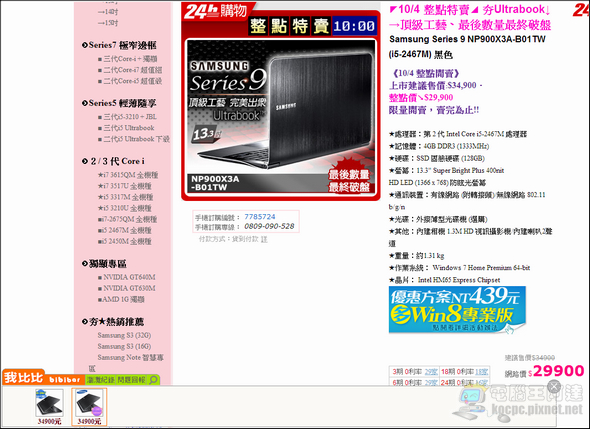This screenshot has width=590, height=429.
Task: Open Samsung S3 (32G) hot-seller link
Action: (124, 335)
